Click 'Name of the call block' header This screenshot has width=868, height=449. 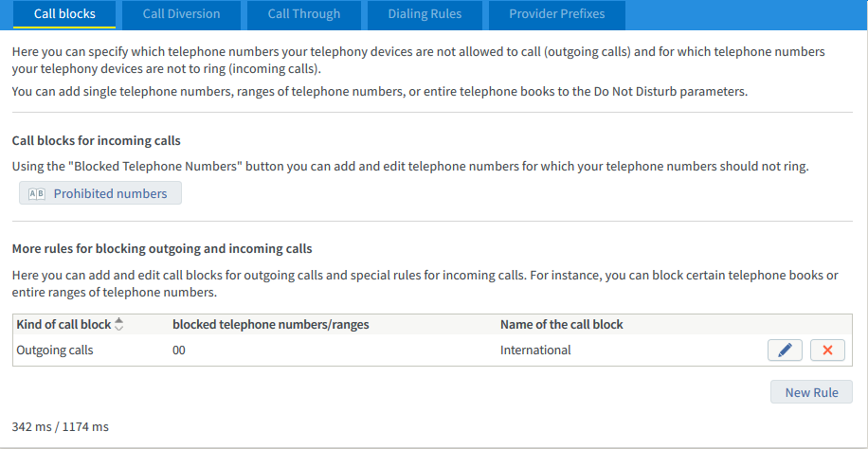click(561, 324)
